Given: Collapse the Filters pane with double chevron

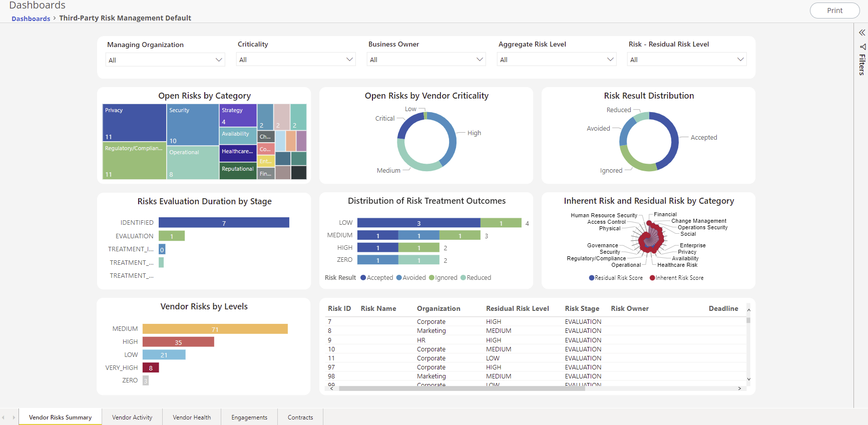Looking at the screenshot, I should pyautogui.click(x=862, y=33).
